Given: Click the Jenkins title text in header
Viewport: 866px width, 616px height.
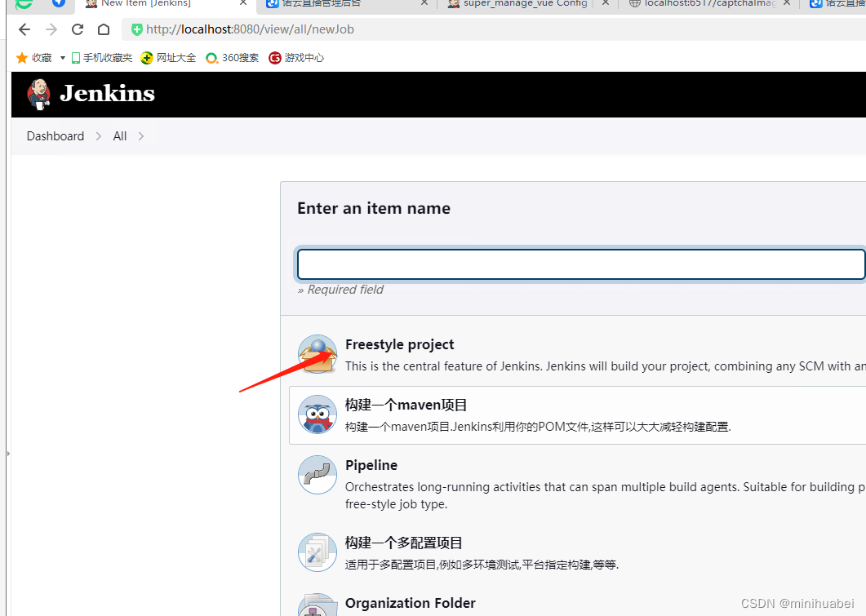Looking at the screenshot, I should click(107, 93).
